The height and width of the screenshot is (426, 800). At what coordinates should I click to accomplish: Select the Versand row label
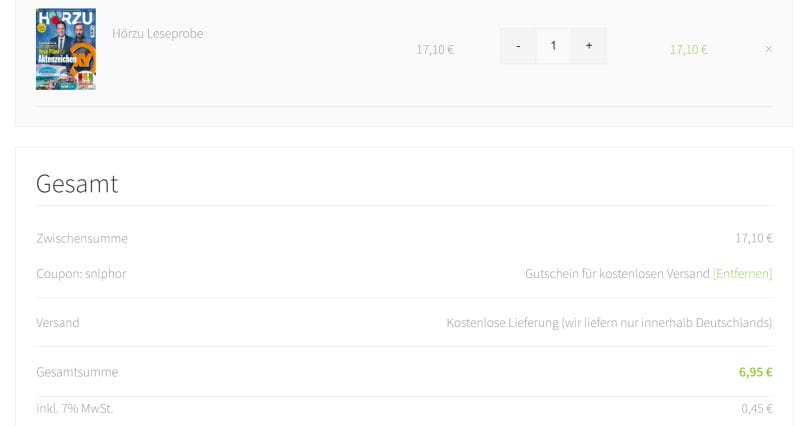click(x=58, y=323)
